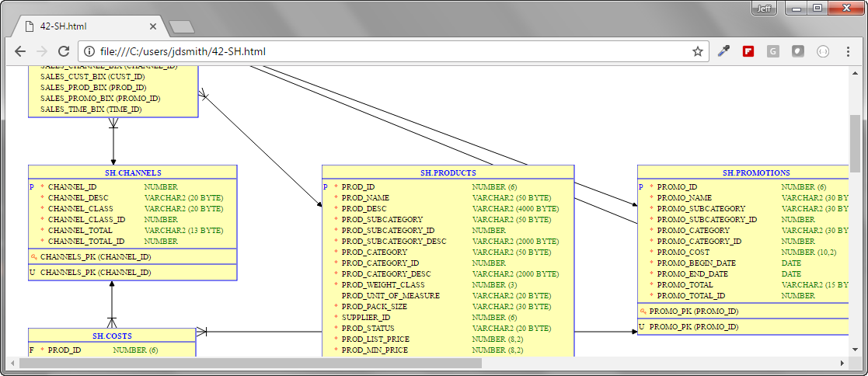This screenshot has width=868, height=376.
Task: Click the gray G extension icon
Action: pyautogui.click(x=772, y=51)
